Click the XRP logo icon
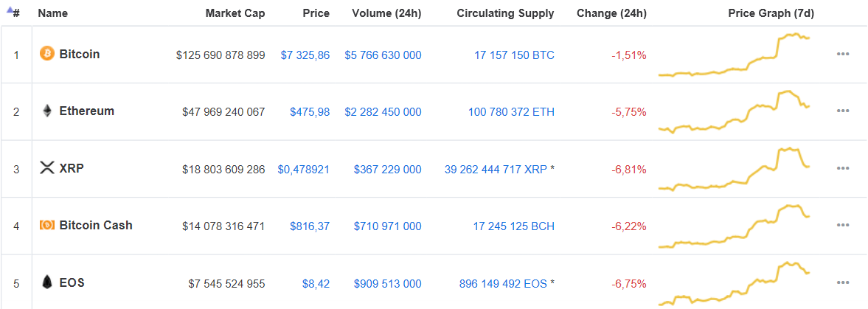The width and height of the screenshot is (868, 309). pyautogui.click(x=47, y=168)
